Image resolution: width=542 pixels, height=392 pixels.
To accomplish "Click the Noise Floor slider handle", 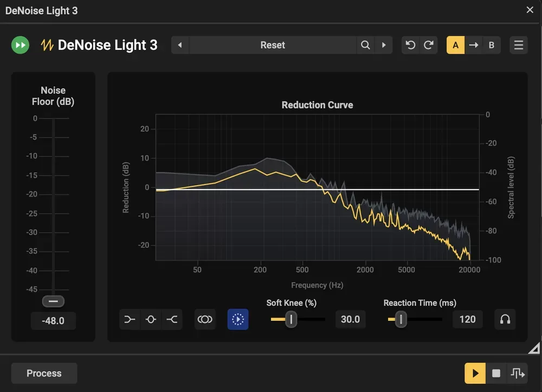I will pyautogui.click(x=53, y=301).
